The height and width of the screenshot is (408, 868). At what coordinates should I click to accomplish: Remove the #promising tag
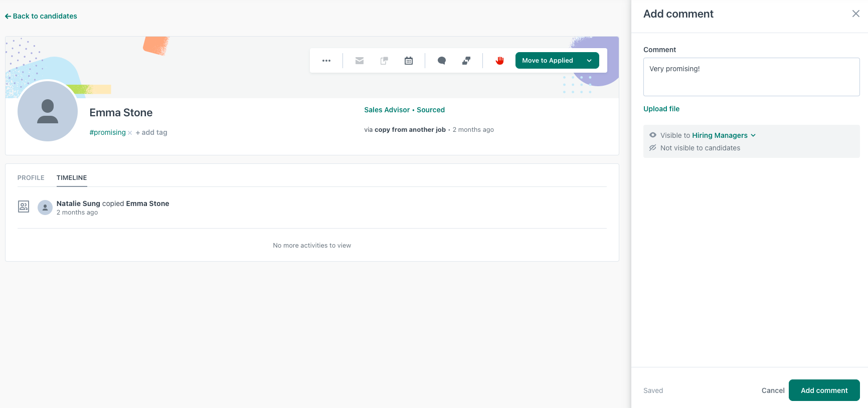coord(130,133)
